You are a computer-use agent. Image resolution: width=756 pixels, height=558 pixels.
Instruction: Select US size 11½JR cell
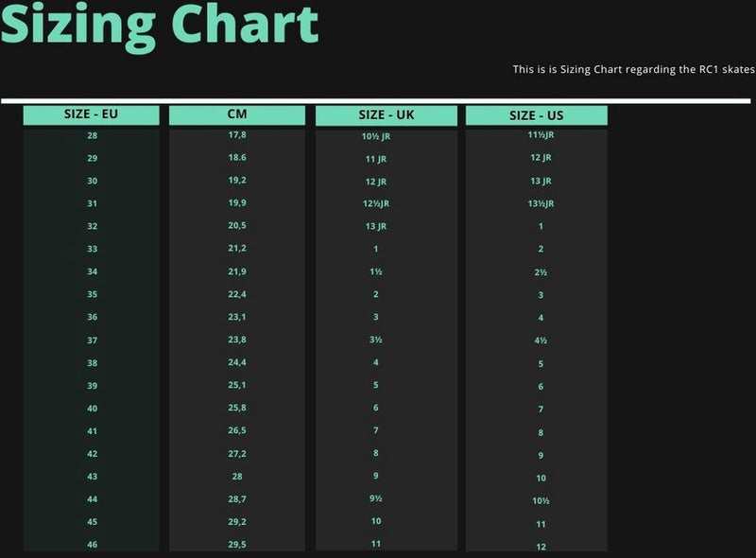[541, 134]
